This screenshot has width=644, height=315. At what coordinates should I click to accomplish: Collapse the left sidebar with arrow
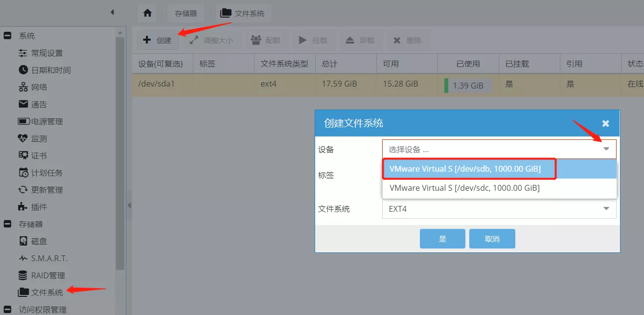112,12
